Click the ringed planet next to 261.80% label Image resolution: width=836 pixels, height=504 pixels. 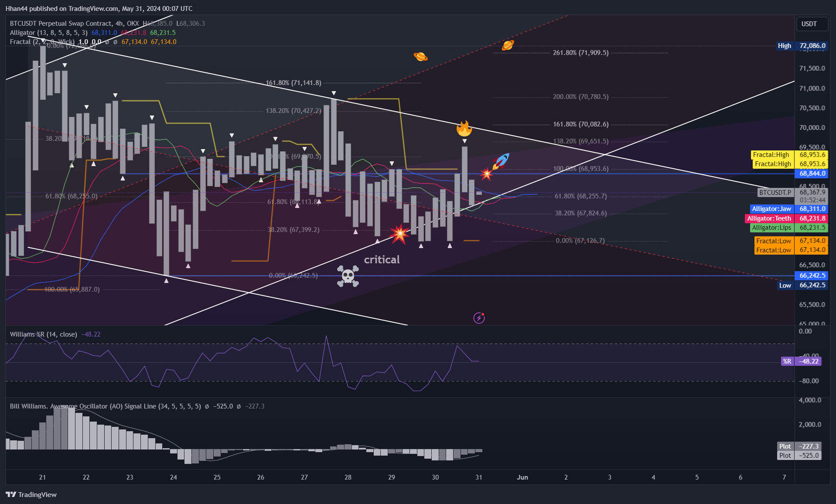pyautogui.click(x=508, y=45)
